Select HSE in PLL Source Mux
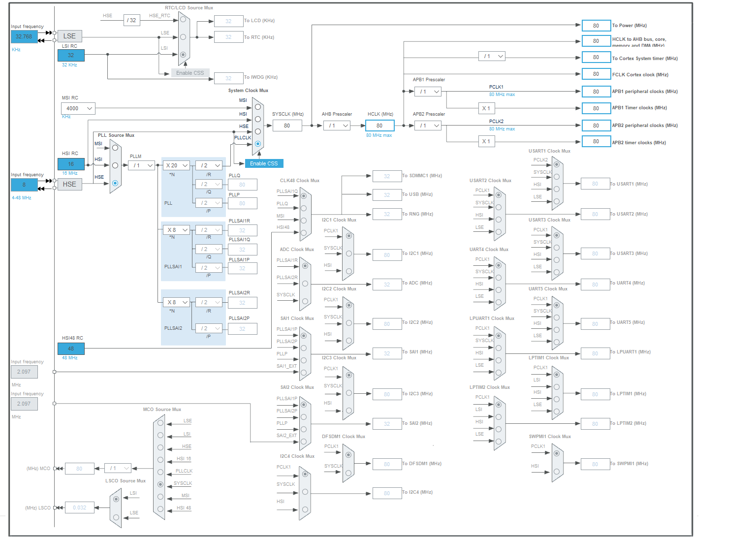The height and width of the screenshot is (539, 756). pos(115,183)
